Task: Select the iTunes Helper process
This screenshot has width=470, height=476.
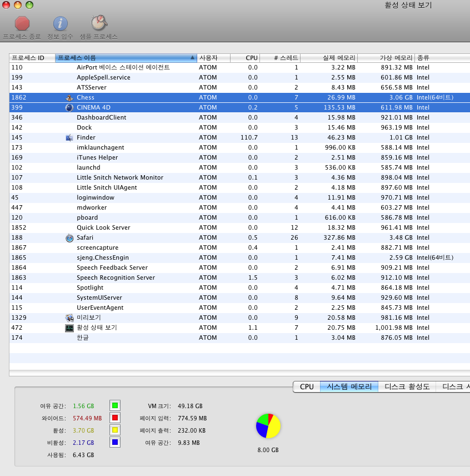Action: click(x=239, y=157)
